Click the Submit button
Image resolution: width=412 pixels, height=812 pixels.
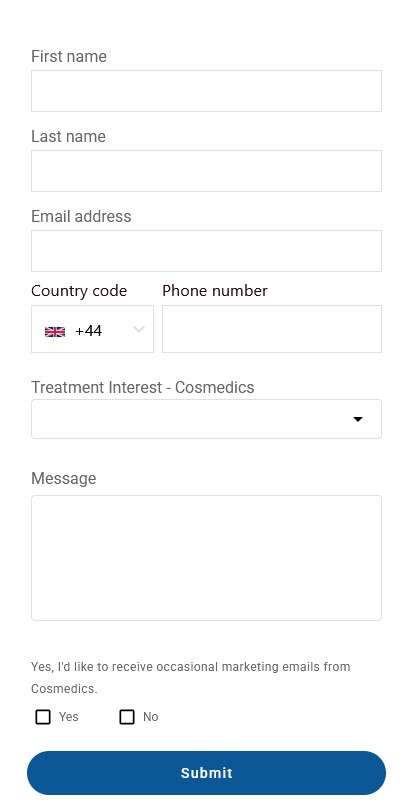(207, 773)
